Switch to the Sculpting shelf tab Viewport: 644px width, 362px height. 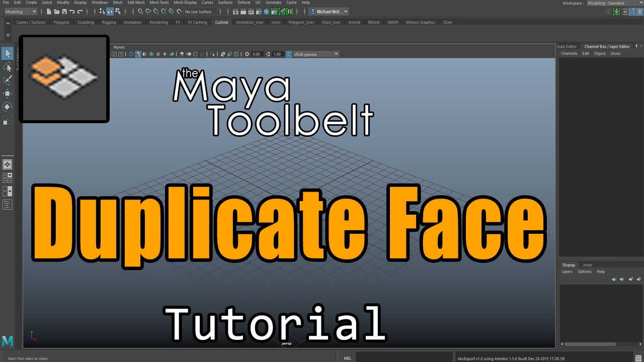pyautogui.click(x=86, y=22)
